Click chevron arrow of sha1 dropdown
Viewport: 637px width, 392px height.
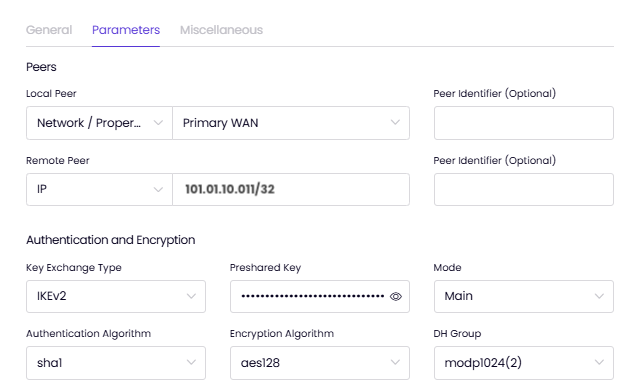pos(191,362)
